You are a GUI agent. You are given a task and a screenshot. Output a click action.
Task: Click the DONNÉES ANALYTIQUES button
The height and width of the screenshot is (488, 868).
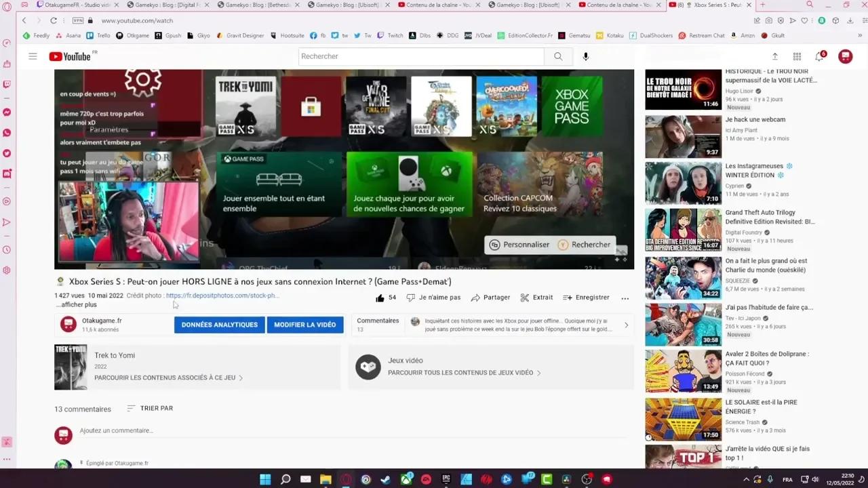coord(219,325)
